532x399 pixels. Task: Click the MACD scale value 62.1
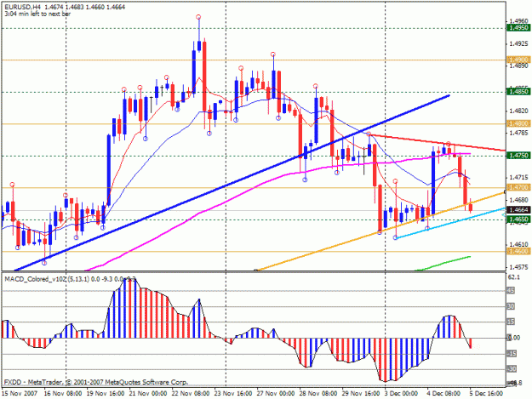click(513, 277)
